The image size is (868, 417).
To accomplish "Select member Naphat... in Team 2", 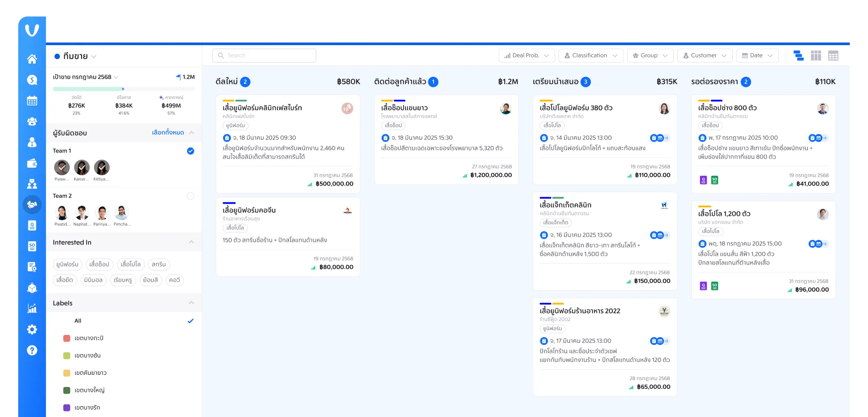I will pos(82,213).
